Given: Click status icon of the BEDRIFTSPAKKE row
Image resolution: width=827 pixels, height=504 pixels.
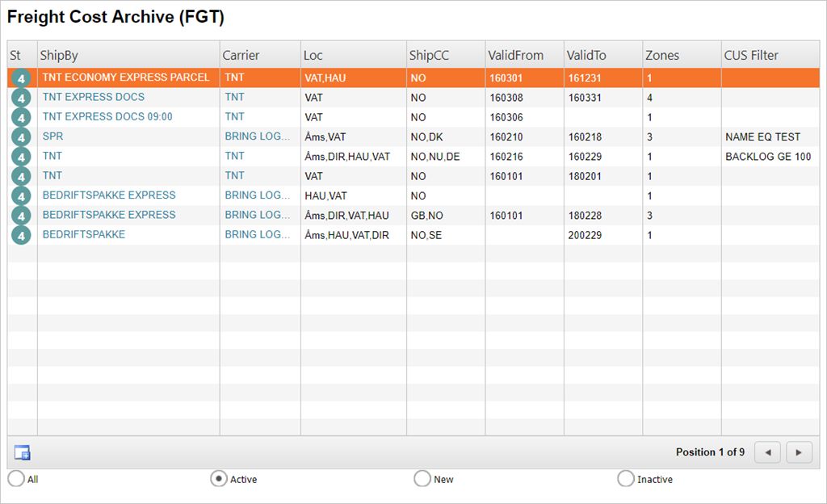Looking at the screenshot, I should pos(22,235).
